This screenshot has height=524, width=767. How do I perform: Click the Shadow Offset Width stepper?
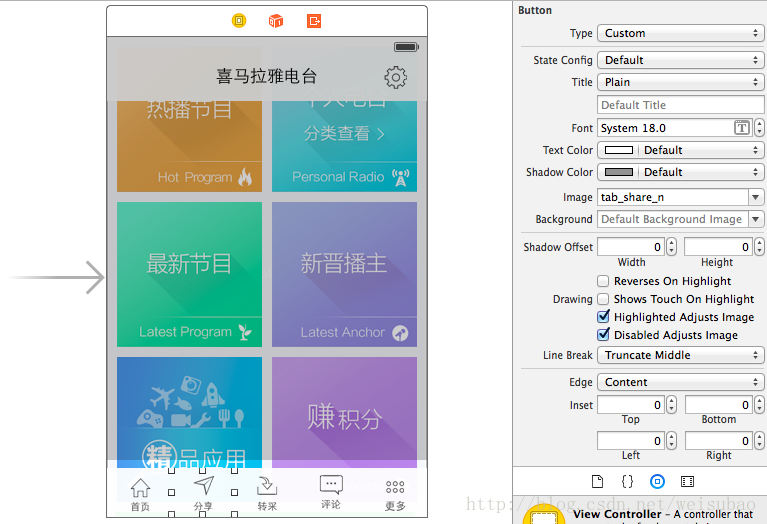[x=672, y=247]
